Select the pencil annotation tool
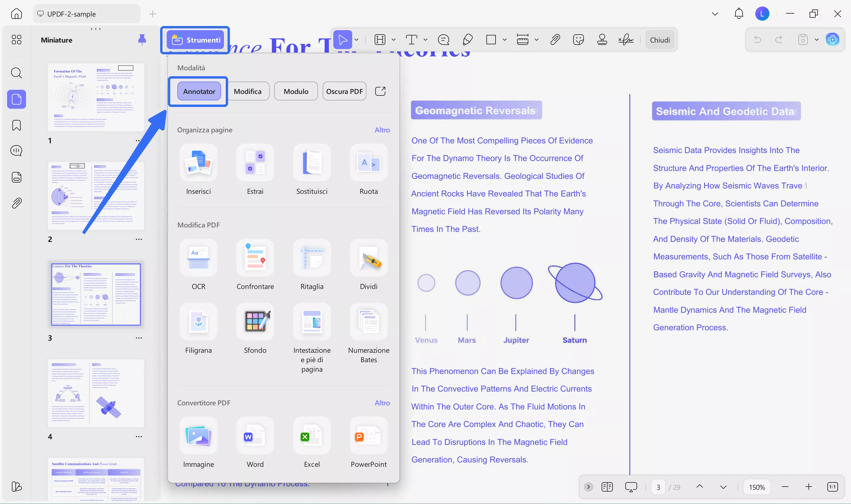Viewport: 851px width, 504px height. pyautogui.click(x=468, y=39)
